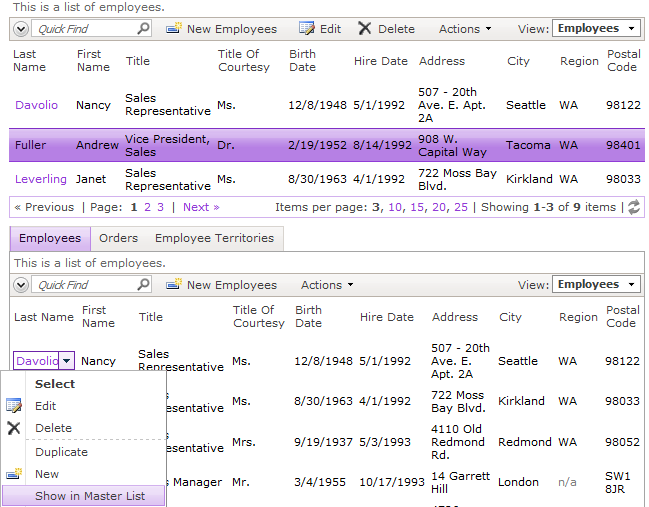649x507 pixels.
Task: Click the SW1 8JR postal code cell
Action: click(x=618, y=482)
